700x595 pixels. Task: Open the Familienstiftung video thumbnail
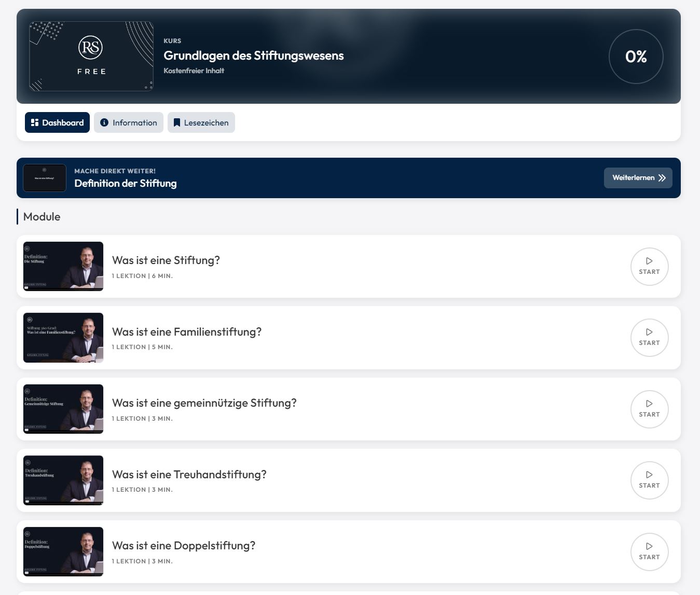click(x=63, y=338)
